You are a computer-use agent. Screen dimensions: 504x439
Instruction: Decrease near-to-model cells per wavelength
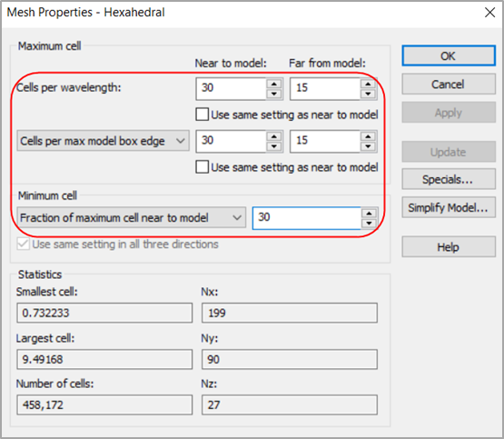pyautogui.click(x=274, y=94)
